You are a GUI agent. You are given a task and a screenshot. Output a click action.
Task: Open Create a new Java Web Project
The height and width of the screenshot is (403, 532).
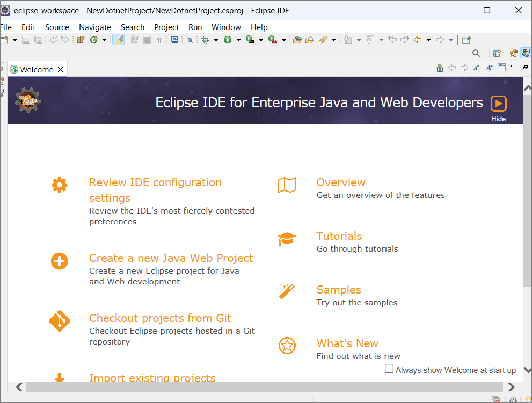[171, 258]
